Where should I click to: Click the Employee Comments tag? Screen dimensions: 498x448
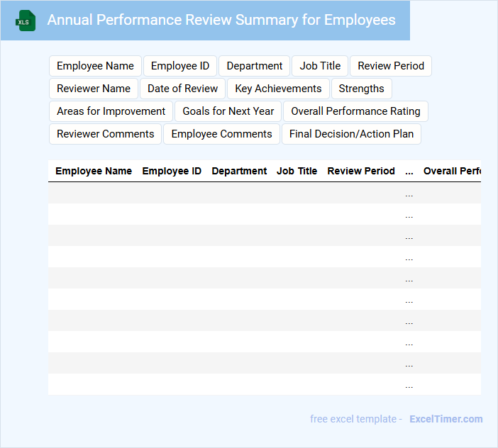(x=221, y=134)
